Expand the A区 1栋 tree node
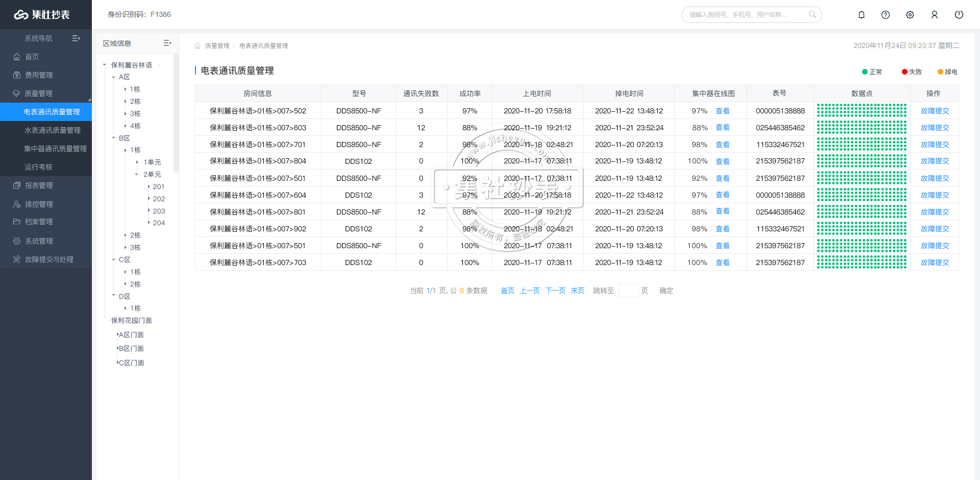 pos(126,89)
